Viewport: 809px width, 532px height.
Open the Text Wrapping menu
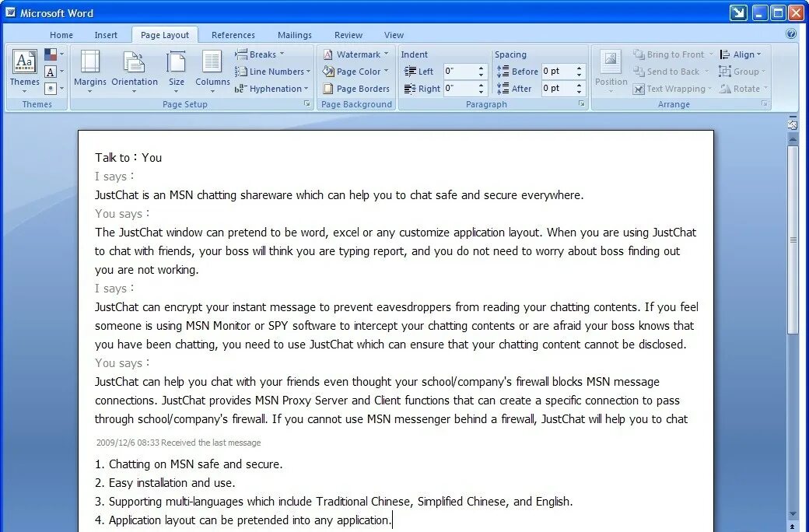coord(673,89)
